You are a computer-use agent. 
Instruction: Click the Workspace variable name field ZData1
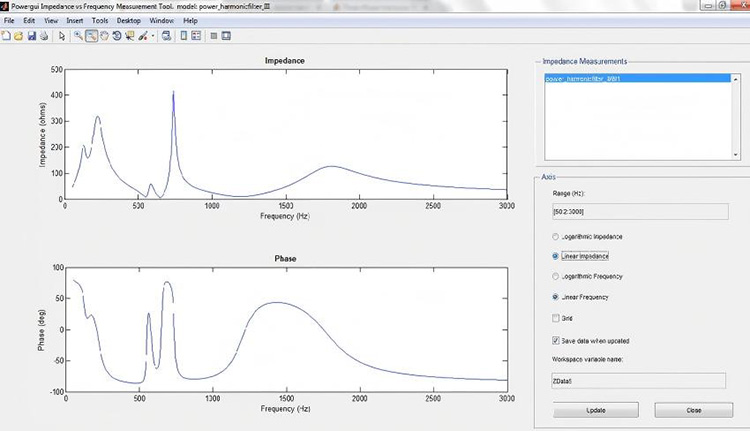[638, 381]
